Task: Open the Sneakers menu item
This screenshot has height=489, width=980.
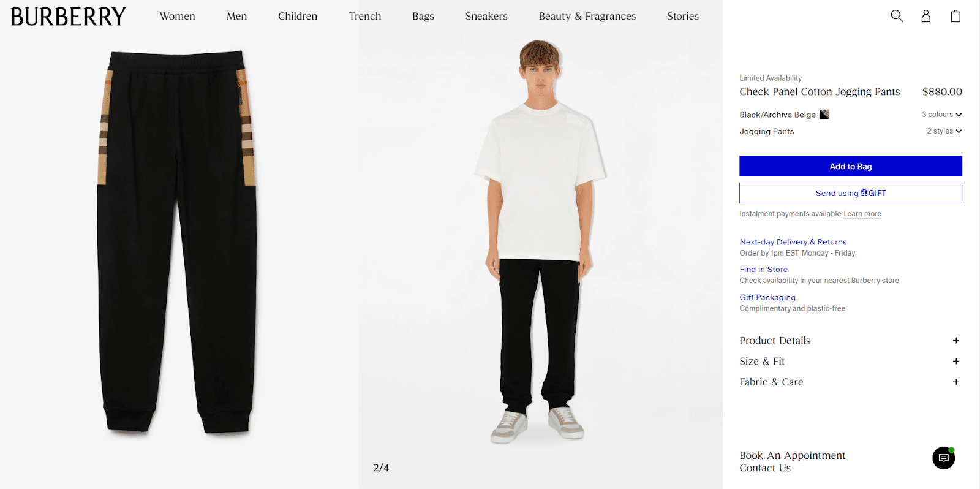Action: coord(486,16)
